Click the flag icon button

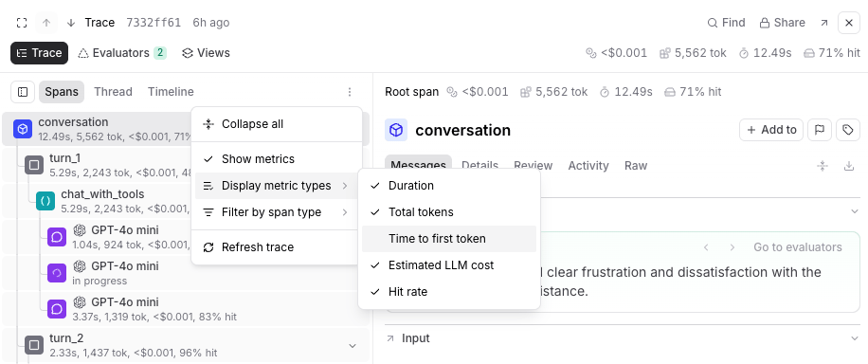click(820, 130)
